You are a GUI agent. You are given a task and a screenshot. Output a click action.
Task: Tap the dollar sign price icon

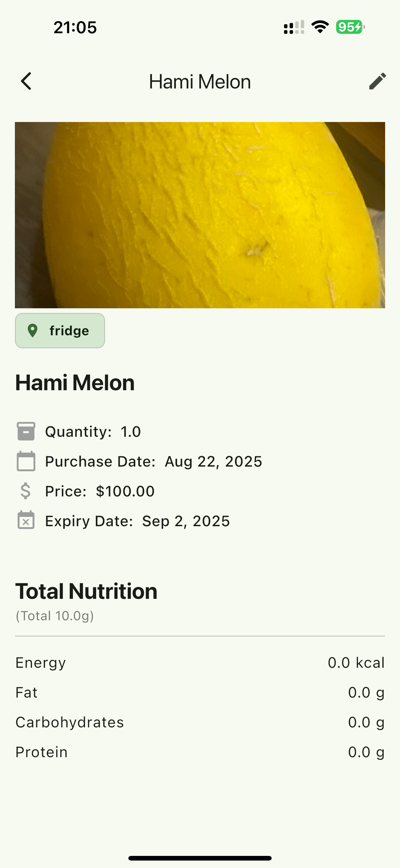(x=26, y=491)
